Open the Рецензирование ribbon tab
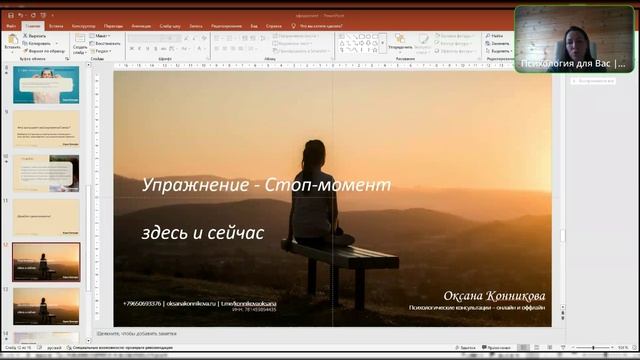640x360 pixels. (x=226, y=26)
